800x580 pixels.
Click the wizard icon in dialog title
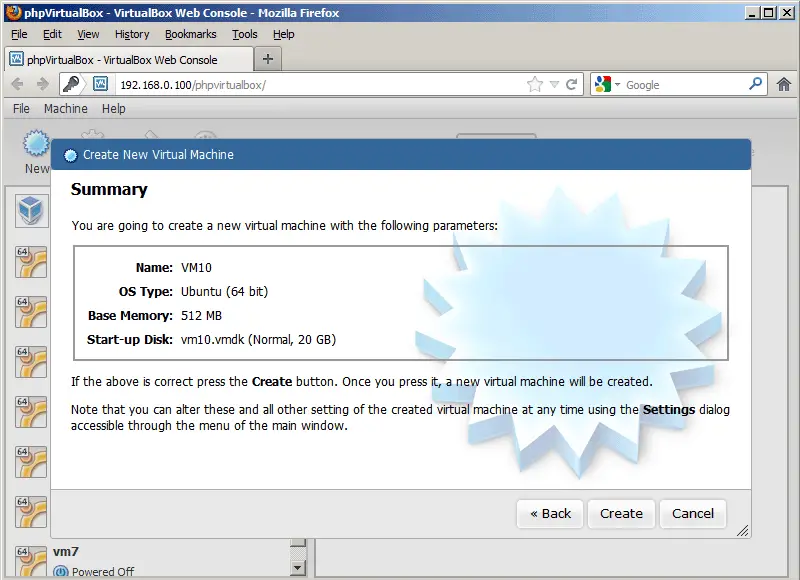[70, 155]
